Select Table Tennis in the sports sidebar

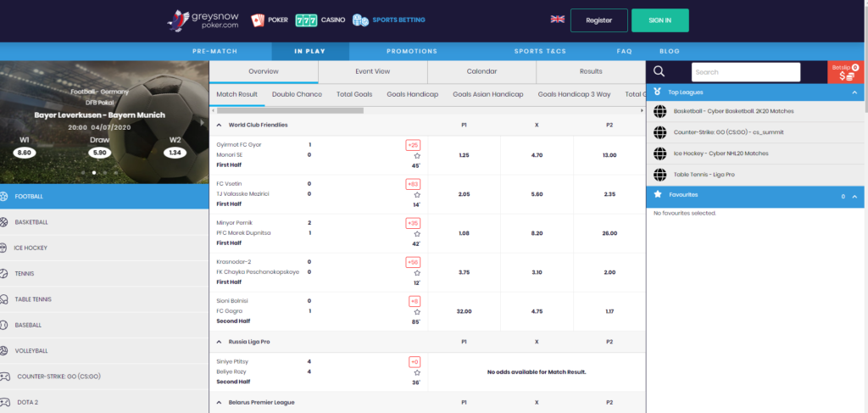pyautogui.click(x=104, y=299)
